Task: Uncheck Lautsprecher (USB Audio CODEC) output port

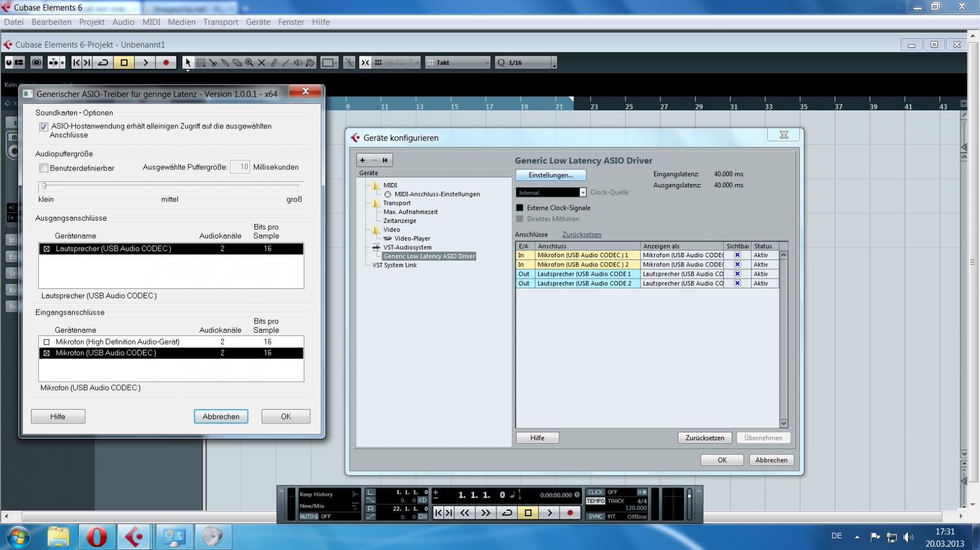Action: [x=47, y=249]
